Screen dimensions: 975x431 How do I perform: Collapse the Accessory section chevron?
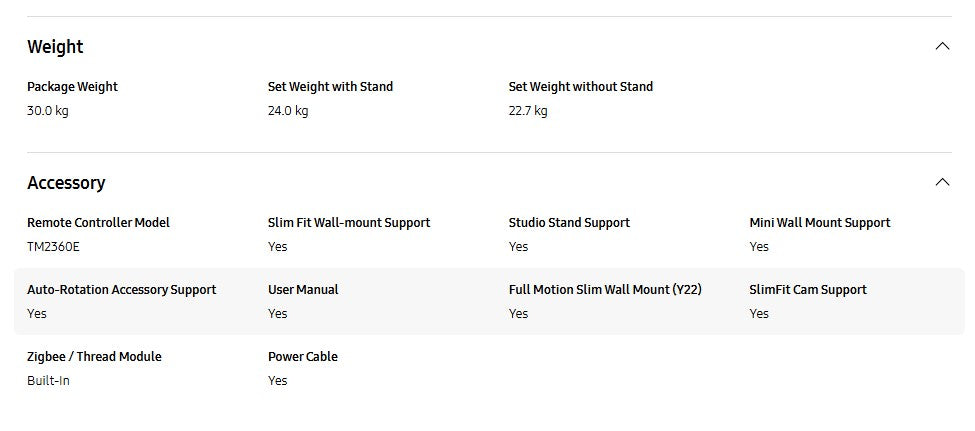(941, 182)
